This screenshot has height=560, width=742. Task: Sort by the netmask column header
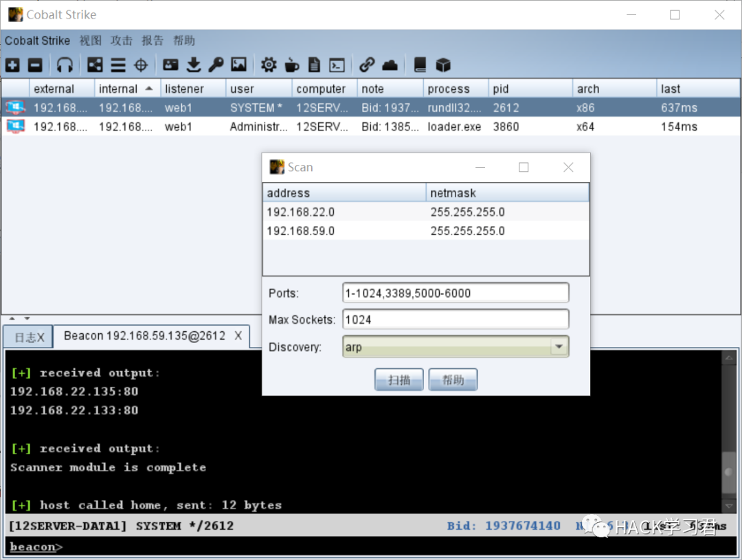tap(507, 192)
